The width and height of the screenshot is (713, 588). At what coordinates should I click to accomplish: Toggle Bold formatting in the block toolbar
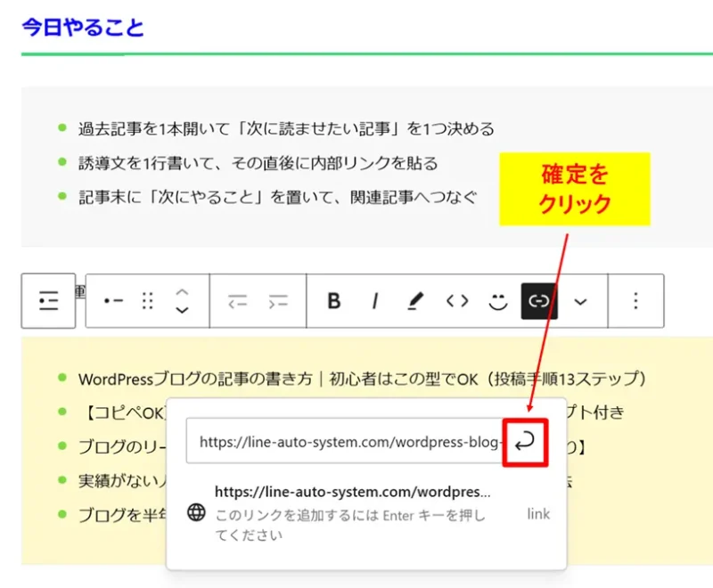pyautogui.click(x=334, y=301)
